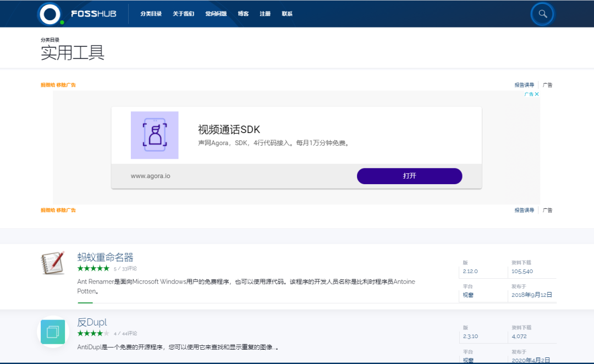Viewport: 594px width, 364px height.
Task: Click the AntiDupl teal app icon
Action: tap(53, 332)
